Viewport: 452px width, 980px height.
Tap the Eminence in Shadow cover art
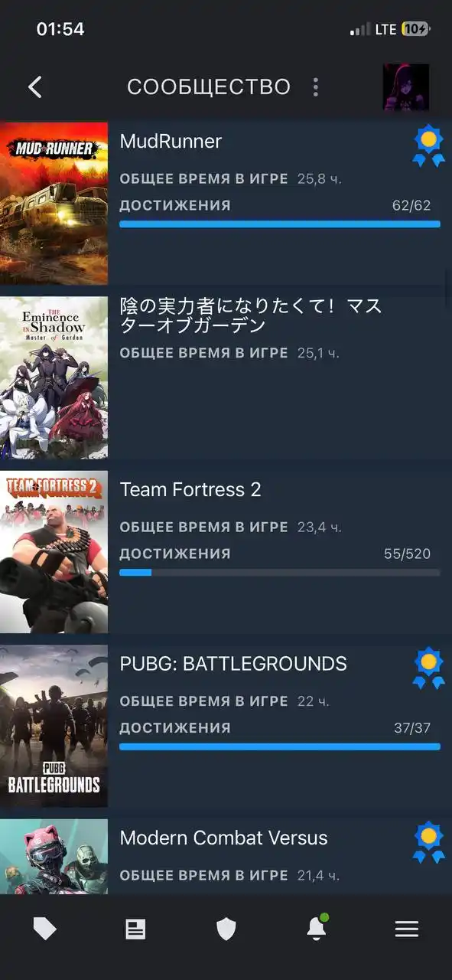click(54, 377)
